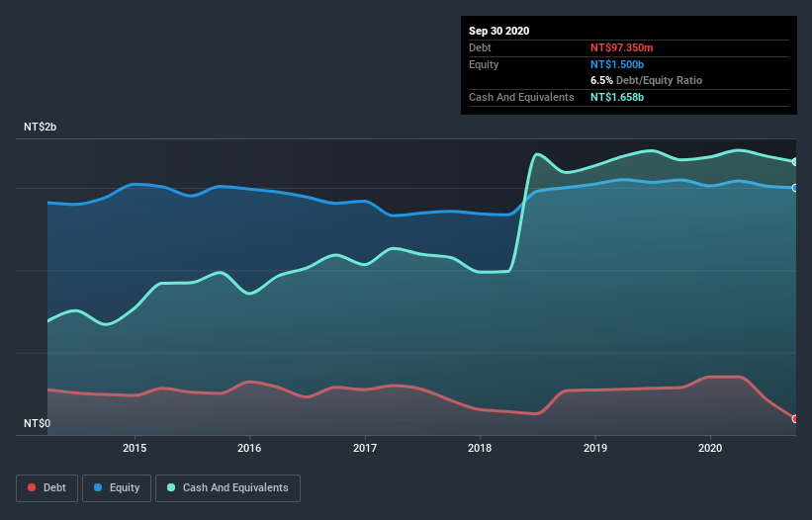Click the red Debt legend dot
Viewport: 812px width, 520px height.
point(32,487)
